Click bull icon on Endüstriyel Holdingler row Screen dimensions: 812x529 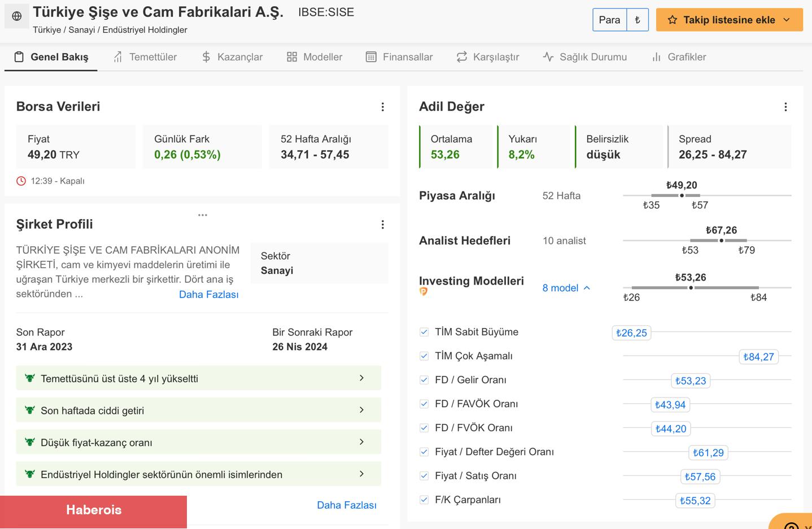pos(30,474)
